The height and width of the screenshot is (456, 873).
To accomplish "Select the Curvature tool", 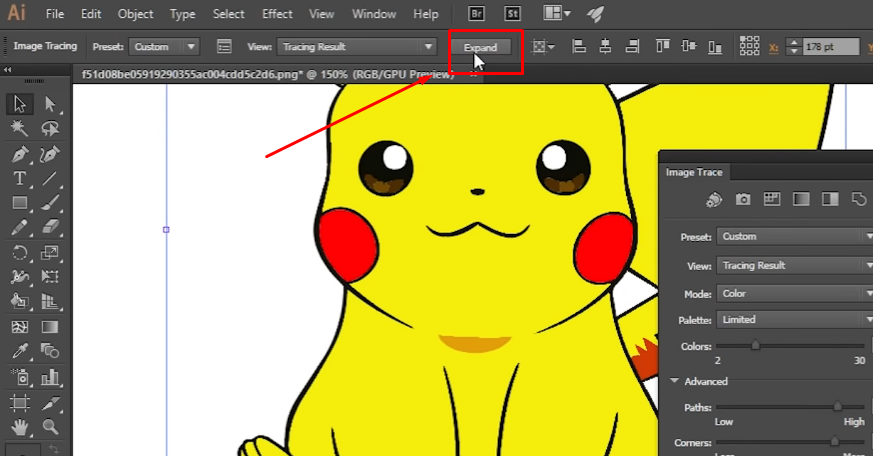I will tap(50, 154).
